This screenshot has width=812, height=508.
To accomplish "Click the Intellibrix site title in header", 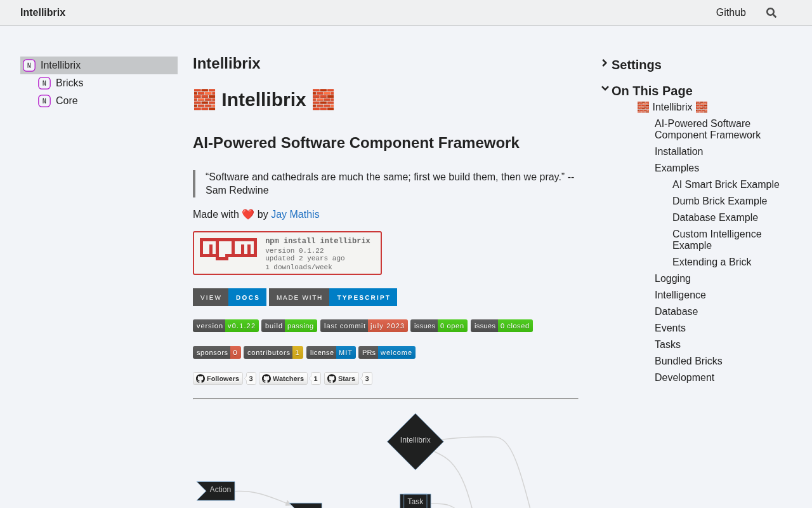I will pyautogui.click(x=43, y=13).
